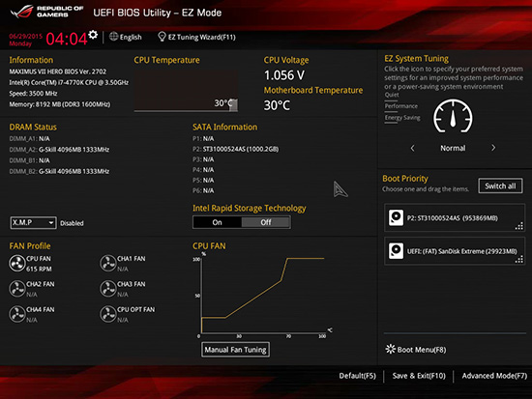Click the CPU Temperature bar indicator
Screen dimensions: 532x399
coord(233,104)
